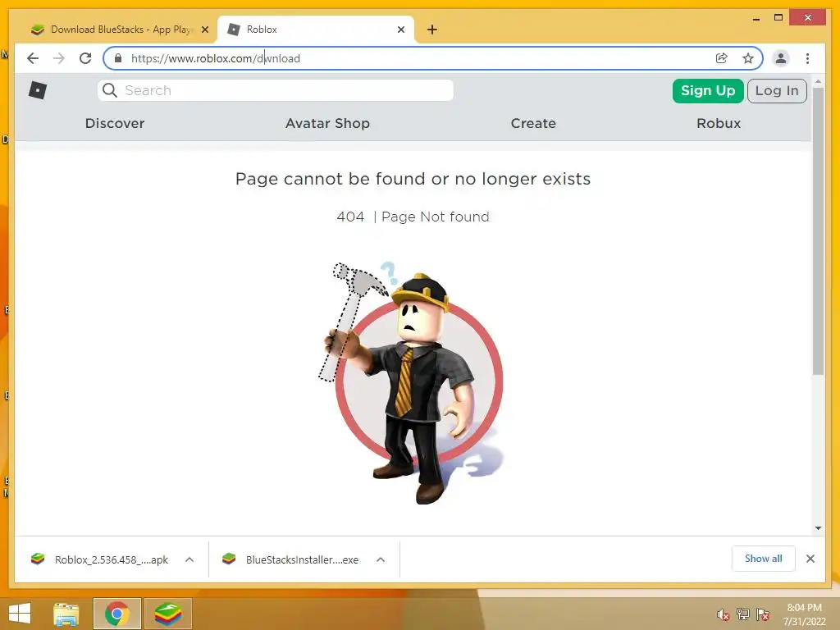The image size is (840, 630).
Task: Share this page using the share icon
Action: pyautogui.click(x=722, y=58)
